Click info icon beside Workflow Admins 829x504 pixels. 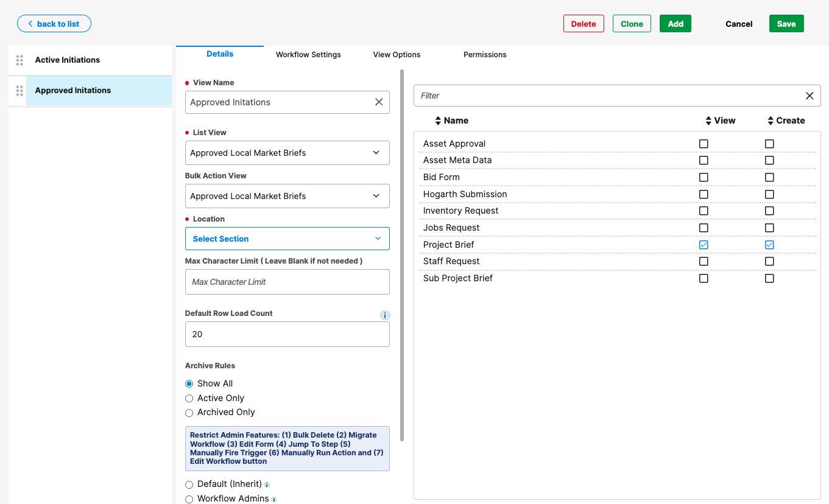tap(273, 500)
